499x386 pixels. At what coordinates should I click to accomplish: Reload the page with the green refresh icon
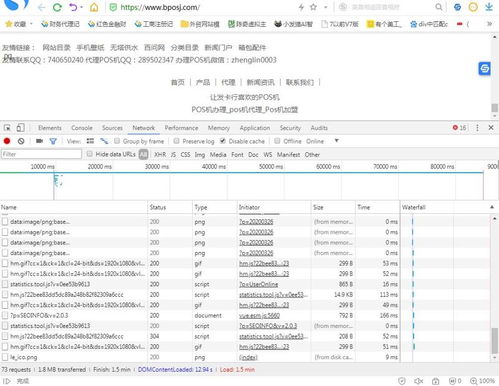57,7
